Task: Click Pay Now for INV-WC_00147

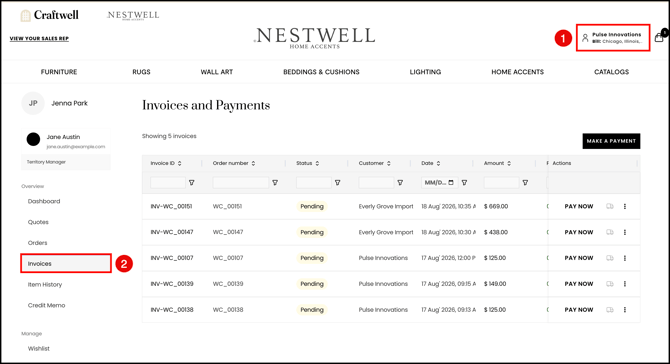Action: pos(579,232)
